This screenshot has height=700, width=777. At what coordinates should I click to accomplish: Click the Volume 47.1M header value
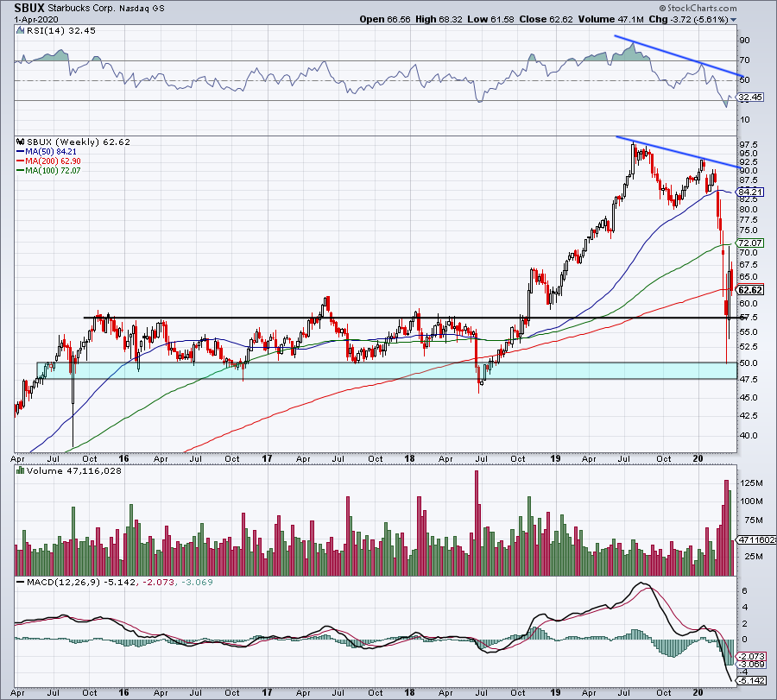[x=610, y=20]
